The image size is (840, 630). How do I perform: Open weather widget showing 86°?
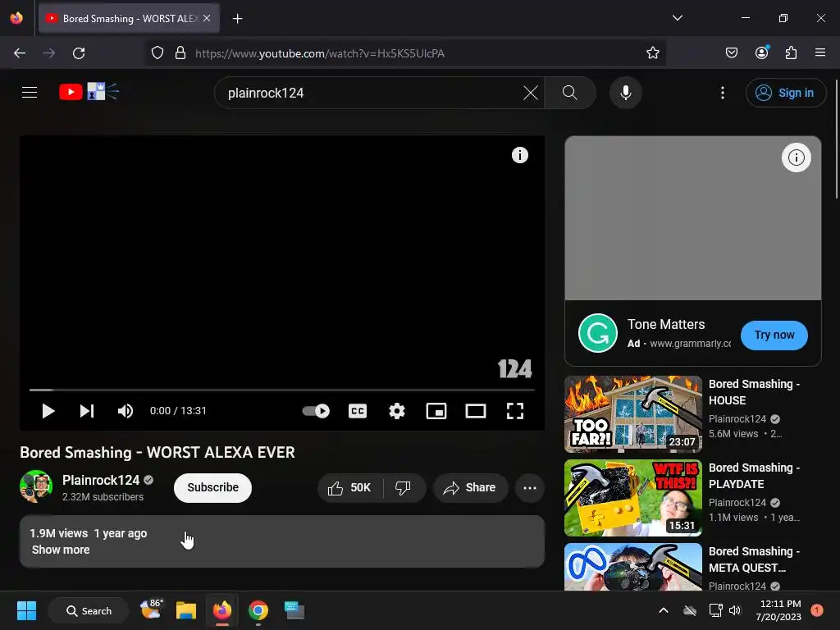pos(151,609)
